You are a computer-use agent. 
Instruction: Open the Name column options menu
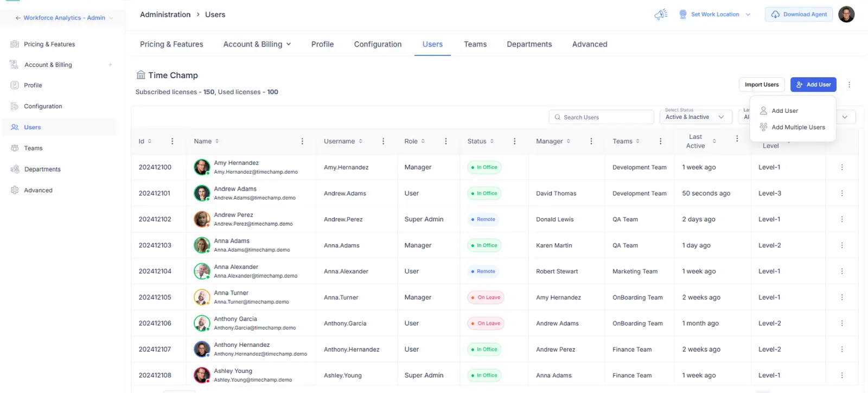[x=302, y=141]
